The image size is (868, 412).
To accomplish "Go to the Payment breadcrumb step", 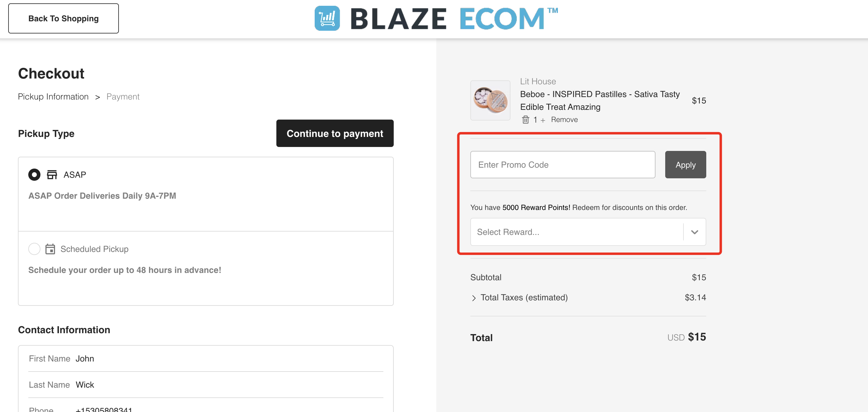I will 123,97.
